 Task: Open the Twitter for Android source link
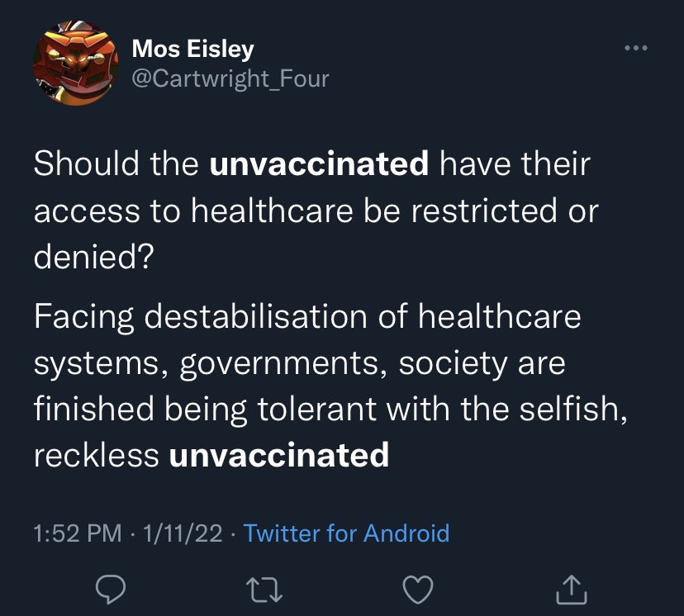coord(347,533)
